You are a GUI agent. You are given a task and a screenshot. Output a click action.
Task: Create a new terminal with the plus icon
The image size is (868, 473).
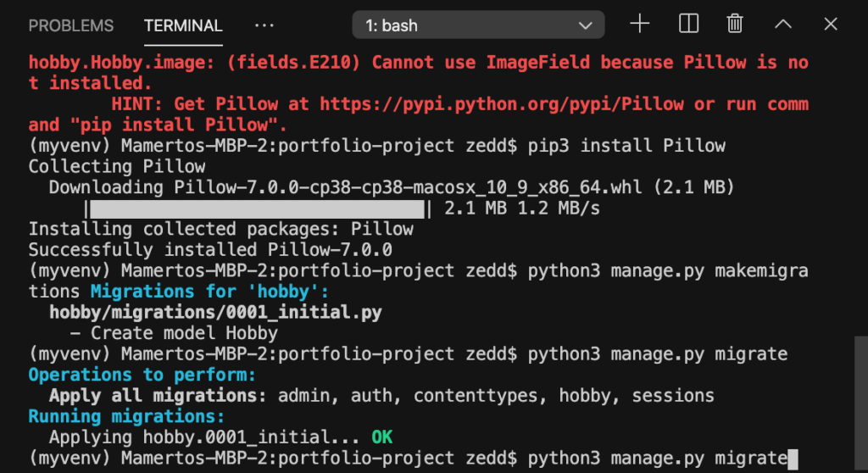[639, 25]
